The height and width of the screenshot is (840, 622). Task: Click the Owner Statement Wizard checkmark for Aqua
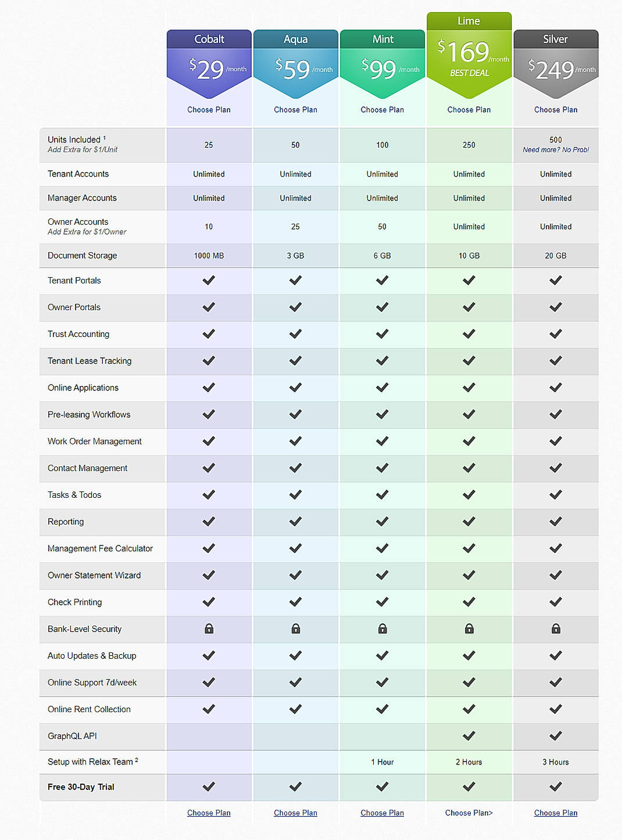[295, 576]
